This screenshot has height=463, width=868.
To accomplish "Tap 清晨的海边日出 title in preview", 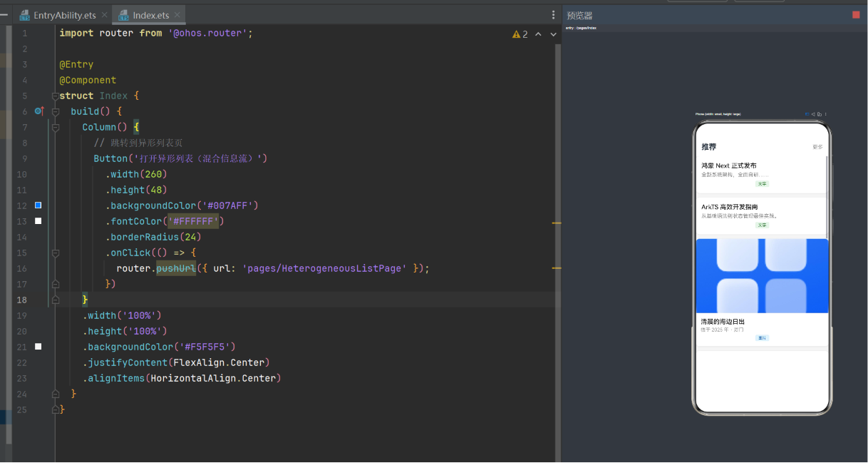I will (x=723, y=322).
